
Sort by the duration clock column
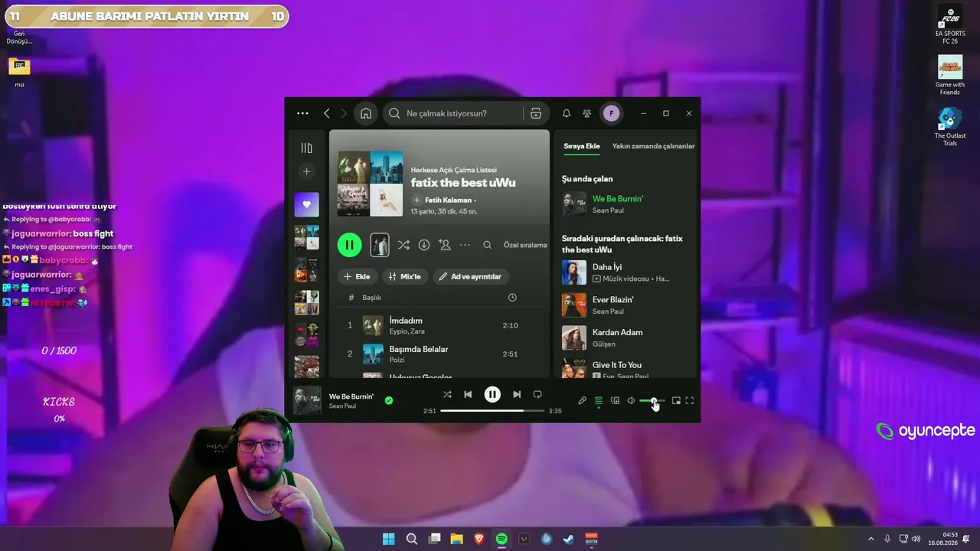[512, 297]
